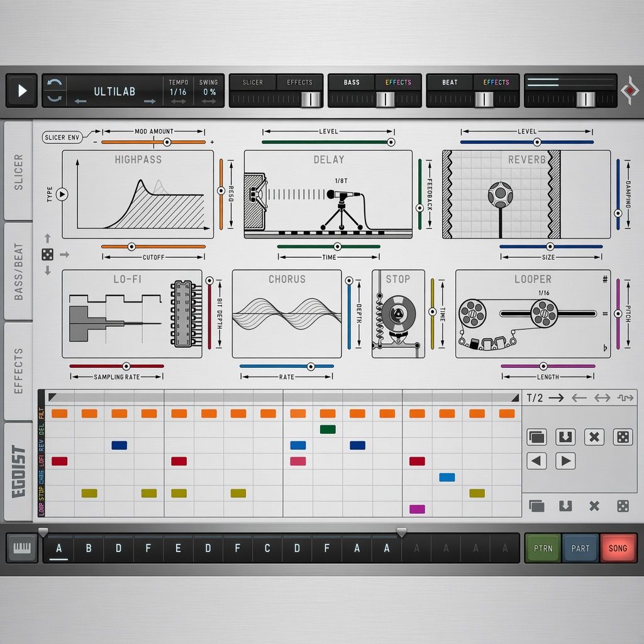Screen dimensions: 644x644
Task: Randomize effects with the dice between the arrows
Action: (48, 255)
